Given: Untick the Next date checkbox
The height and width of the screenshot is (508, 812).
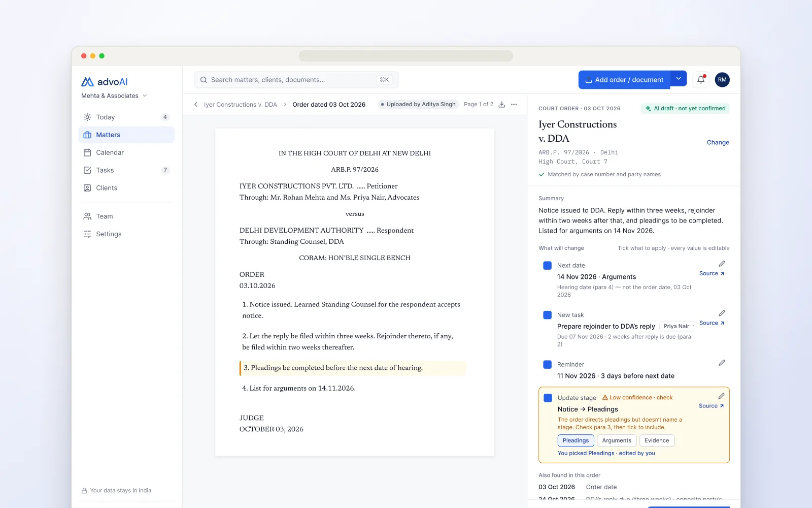Looking at the screenshot, I should click(548, 265).
